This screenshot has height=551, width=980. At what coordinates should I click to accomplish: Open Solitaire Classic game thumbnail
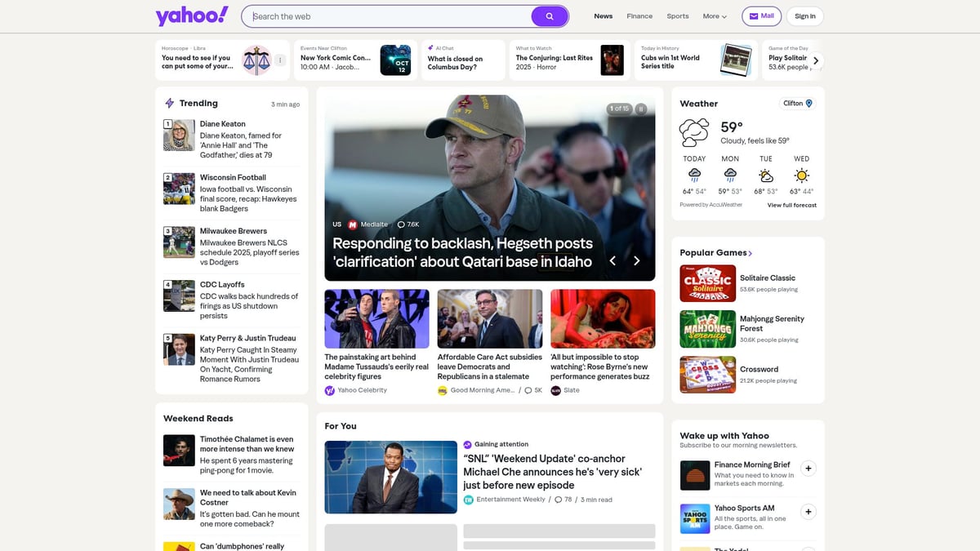[708, 283]
